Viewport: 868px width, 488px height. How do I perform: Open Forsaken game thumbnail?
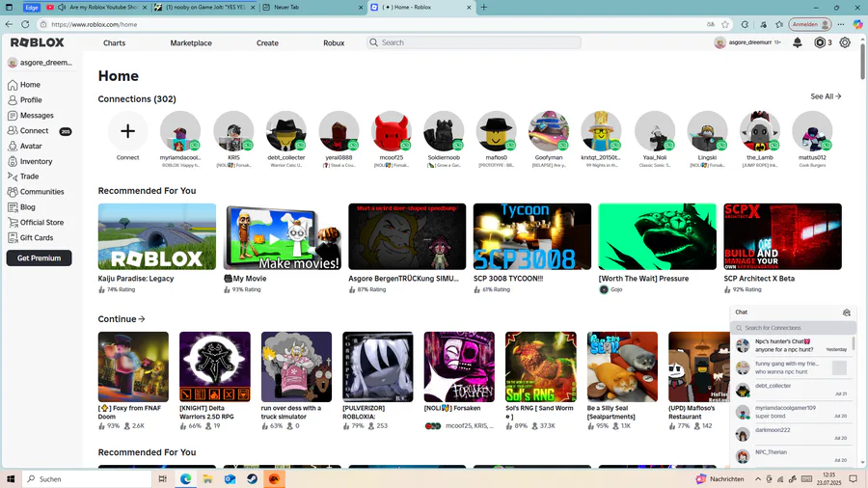459,366
